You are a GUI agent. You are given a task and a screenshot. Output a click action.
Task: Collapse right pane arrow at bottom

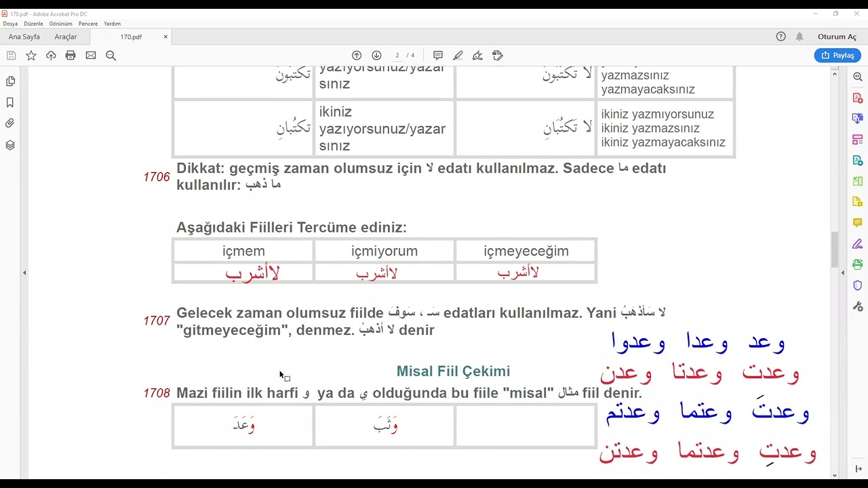point(858,469)
